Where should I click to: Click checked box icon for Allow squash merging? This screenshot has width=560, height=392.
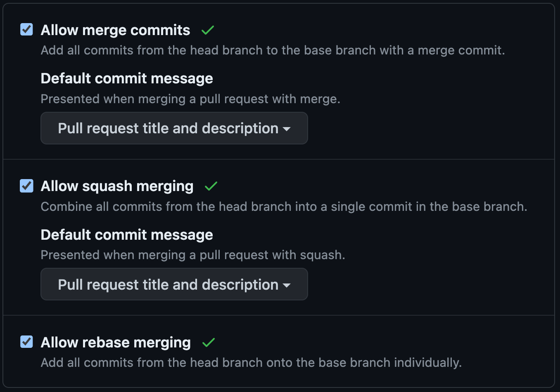[26, 186]
